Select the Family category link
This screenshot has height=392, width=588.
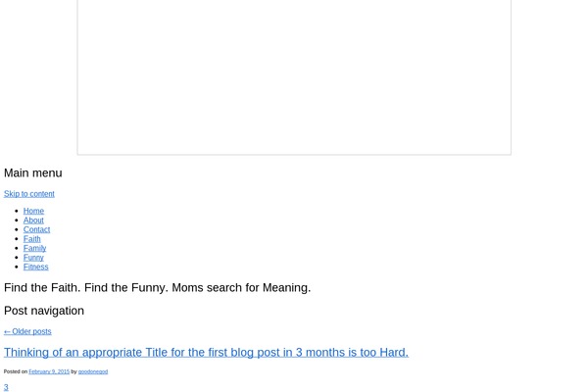[x=34, y=248]
